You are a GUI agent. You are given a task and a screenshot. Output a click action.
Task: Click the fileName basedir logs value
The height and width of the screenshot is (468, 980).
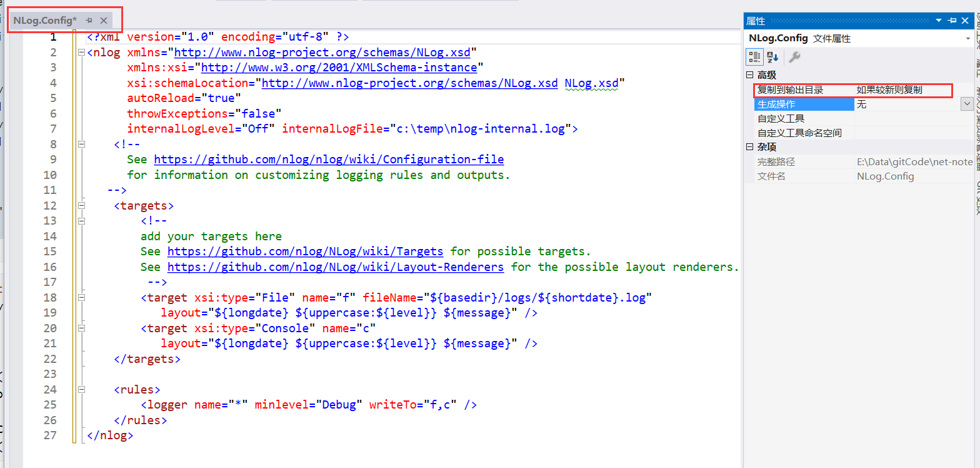coord(537,298)
